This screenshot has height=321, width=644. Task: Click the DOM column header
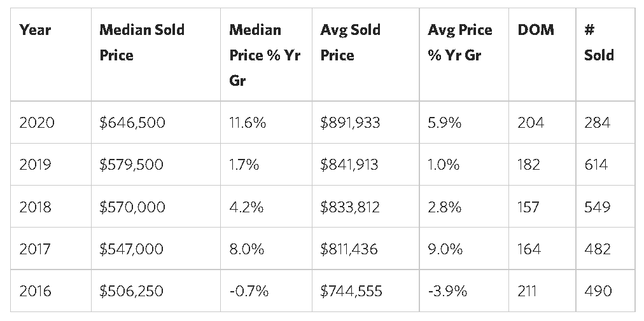tap(536, 30)
